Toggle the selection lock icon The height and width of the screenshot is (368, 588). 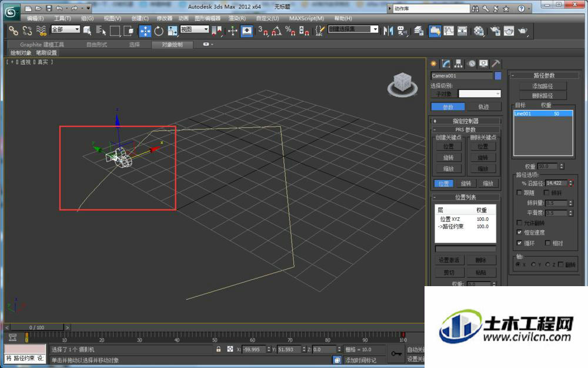click(218, 349)
